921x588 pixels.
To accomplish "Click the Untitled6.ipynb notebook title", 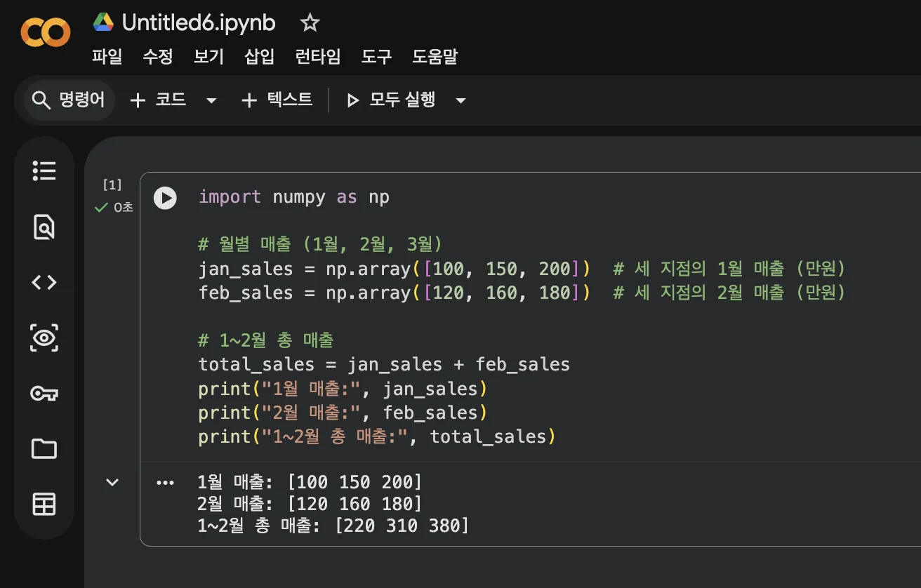I will pyautogui.click(x=198, y=23).
